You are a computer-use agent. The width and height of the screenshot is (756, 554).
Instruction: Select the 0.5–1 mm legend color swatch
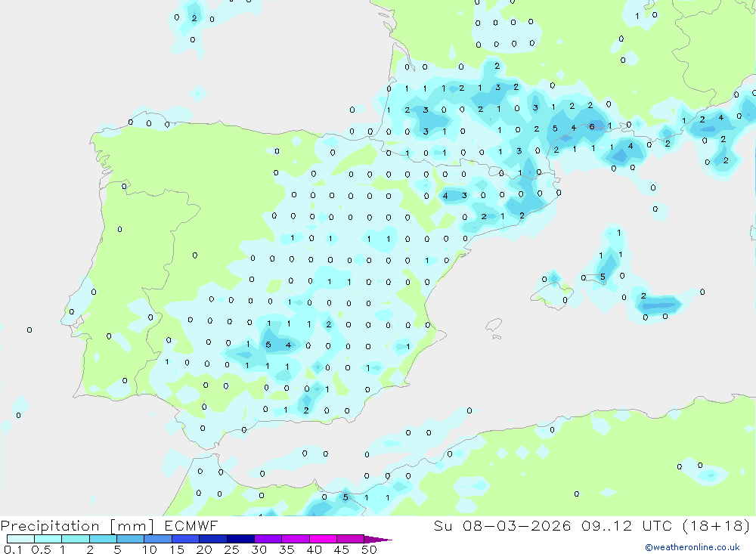48,539
